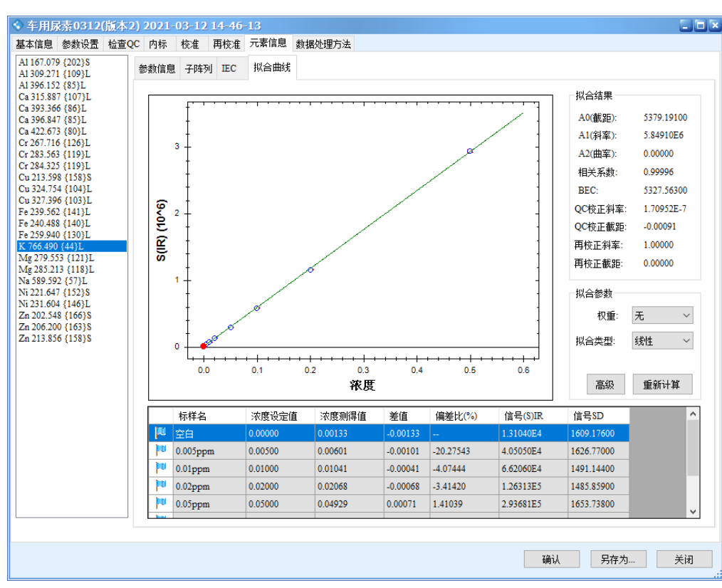Open the 数据处理方法 tab
The image size is (722, 588).
click(323, 44)
